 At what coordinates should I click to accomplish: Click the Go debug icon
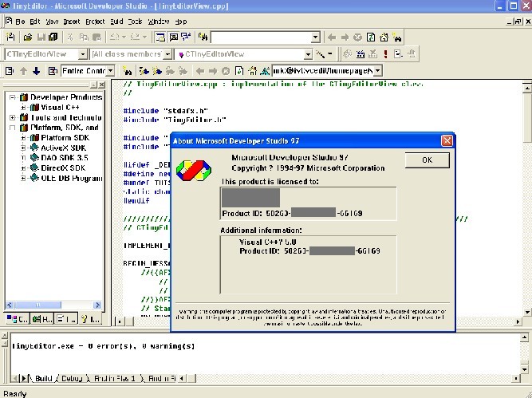398,54
